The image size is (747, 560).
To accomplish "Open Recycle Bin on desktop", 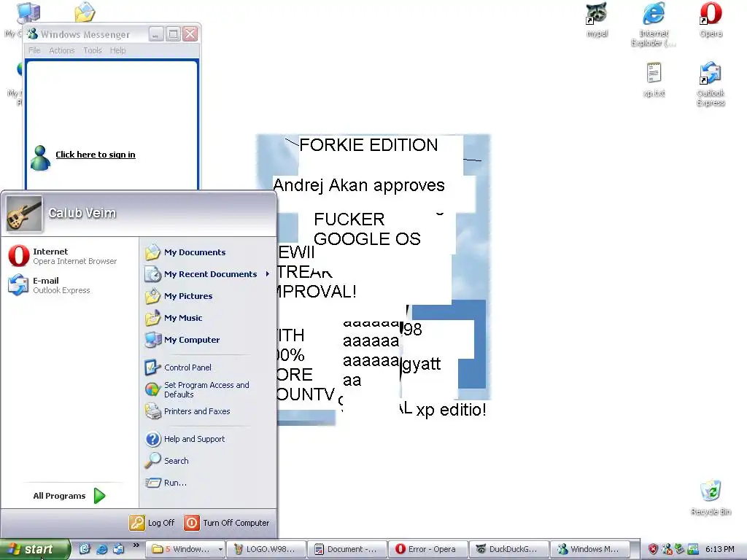I will tap(711, 497).
